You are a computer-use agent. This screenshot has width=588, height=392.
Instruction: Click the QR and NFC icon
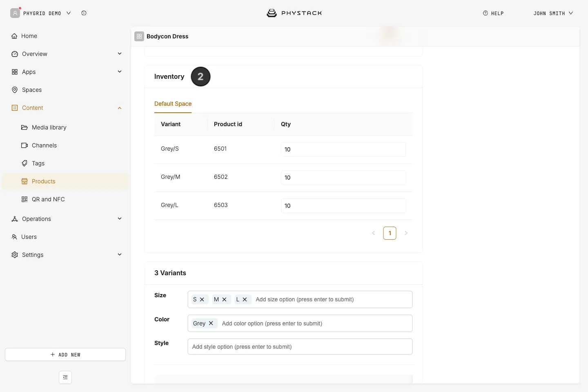pyautogui.click(x=24, y=199)
